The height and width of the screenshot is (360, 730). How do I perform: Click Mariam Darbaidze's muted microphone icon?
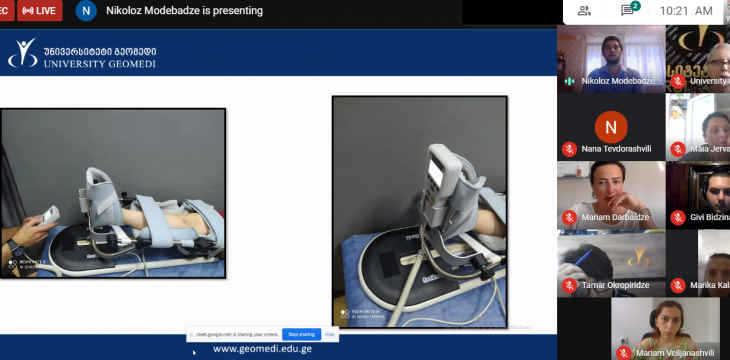pyautogui.click(x=569, y=217)
